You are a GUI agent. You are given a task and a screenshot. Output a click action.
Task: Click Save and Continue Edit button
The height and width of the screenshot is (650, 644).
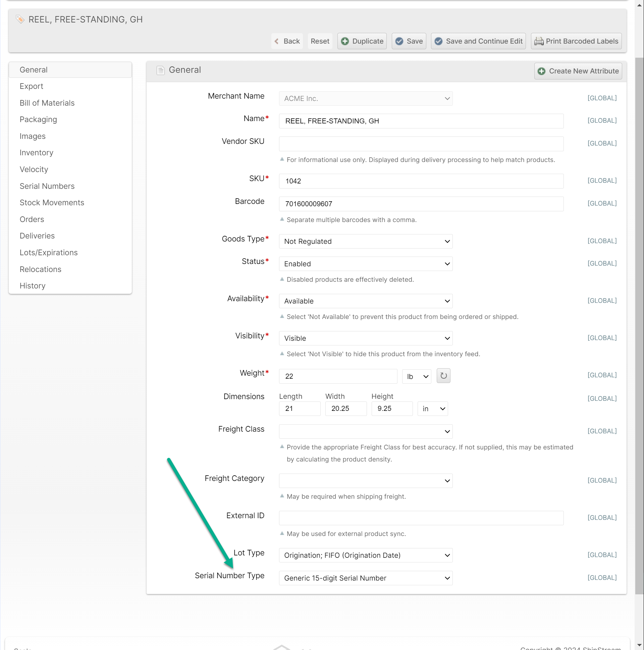478,41
